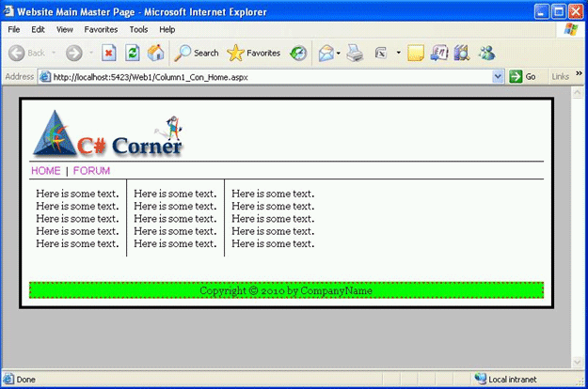Open the File menu
This screenshot has width=588, height=389.
14,29
